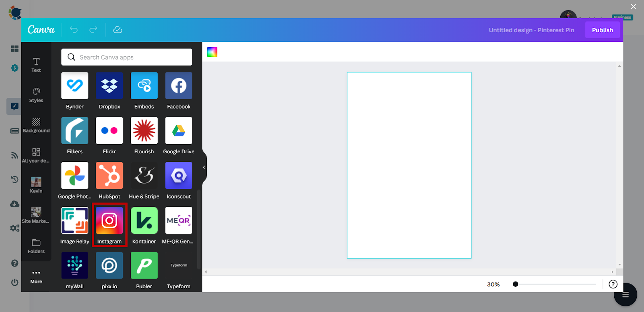Open the Kontainer app
644x312 pixels.
coord(144,221)
